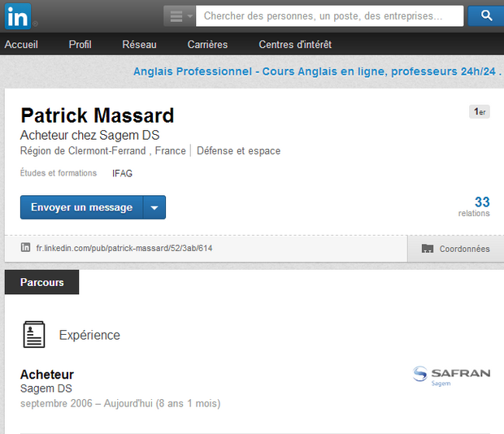Click the small LinkedIn icon beside profile URL
504x434 pixels.
point(25,247)
